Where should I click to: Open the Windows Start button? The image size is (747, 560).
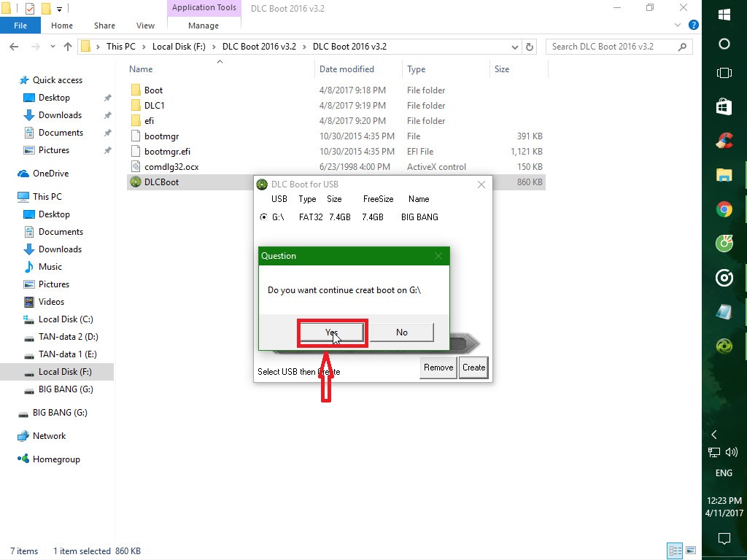point(724,15)
